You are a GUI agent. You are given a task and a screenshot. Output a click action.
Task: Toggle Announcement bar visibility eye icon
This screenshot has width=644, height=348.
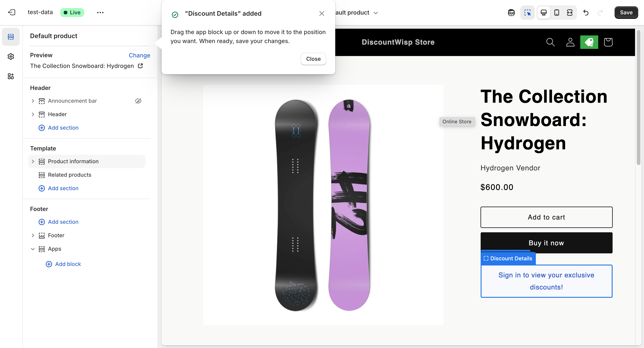tap(138, 101)
